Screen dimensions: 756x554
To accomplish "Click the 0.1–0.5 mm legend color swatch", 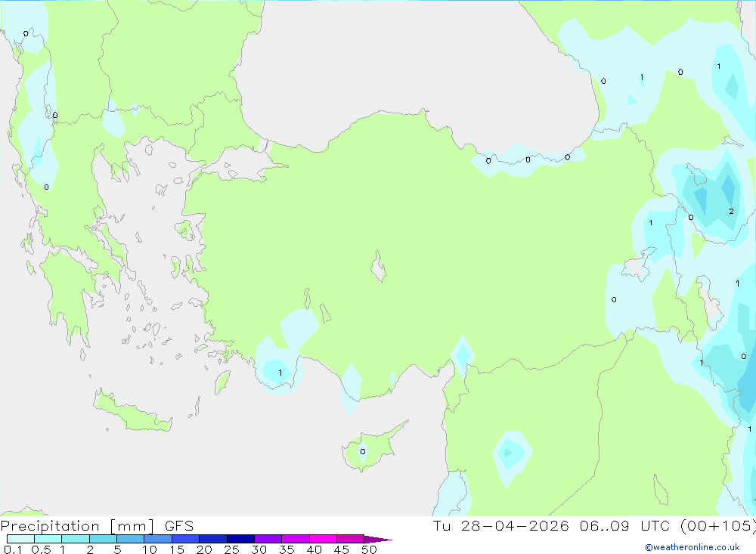I will click(x=20, y=539).
